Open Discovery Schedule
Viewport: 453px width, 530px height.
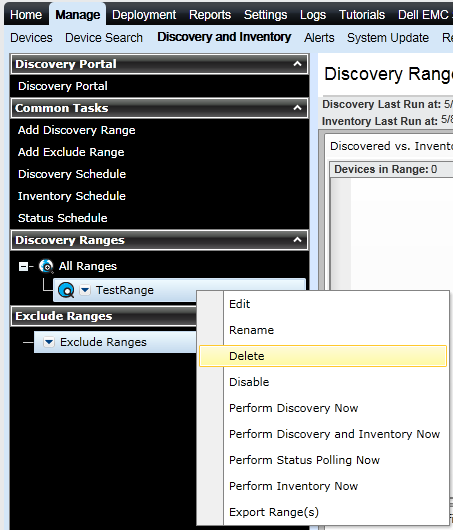tap(72, 174)
